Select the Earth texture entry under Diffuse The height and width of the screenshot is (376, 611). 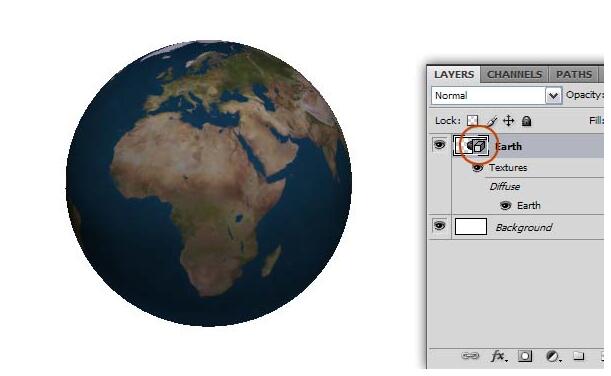point(528,205)
